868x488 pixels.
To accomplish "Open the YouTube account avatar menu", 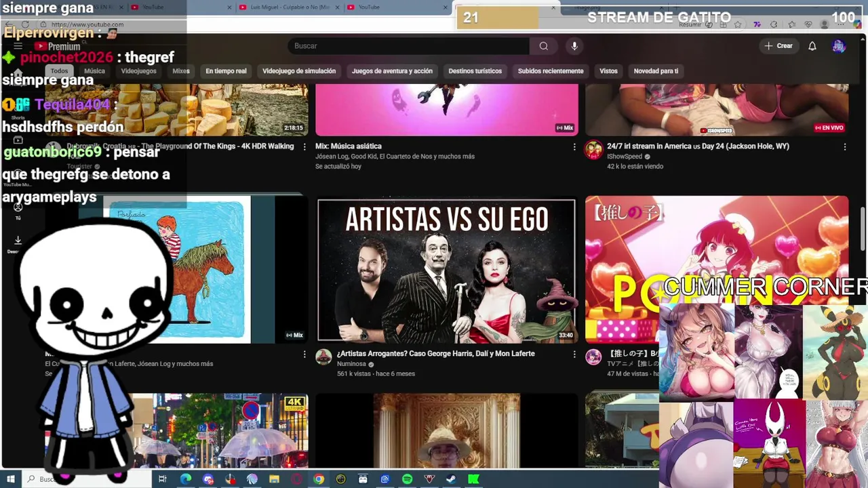I will [839, 46].
